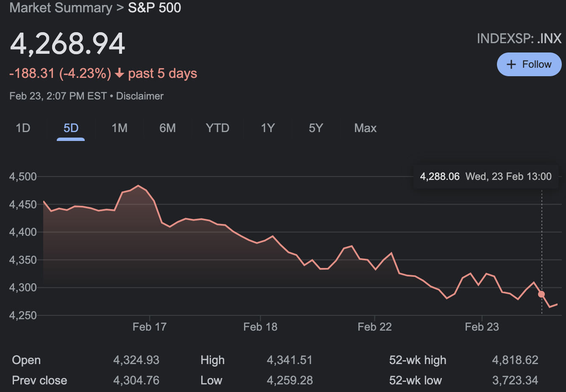The width and height of the screenshot is (566, 392).
Task: Select the 5D range tab
Action: point(71,128)
